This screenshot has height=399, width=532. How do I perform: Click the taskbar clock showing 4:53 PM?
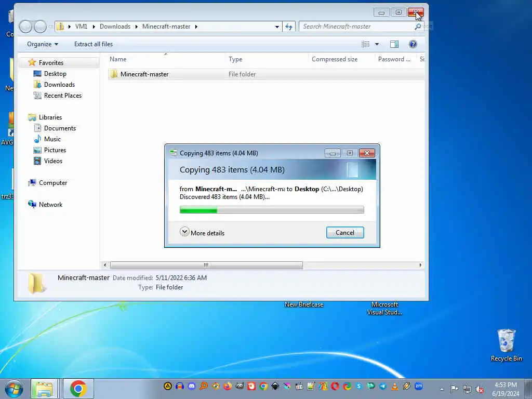pos(506,389)
